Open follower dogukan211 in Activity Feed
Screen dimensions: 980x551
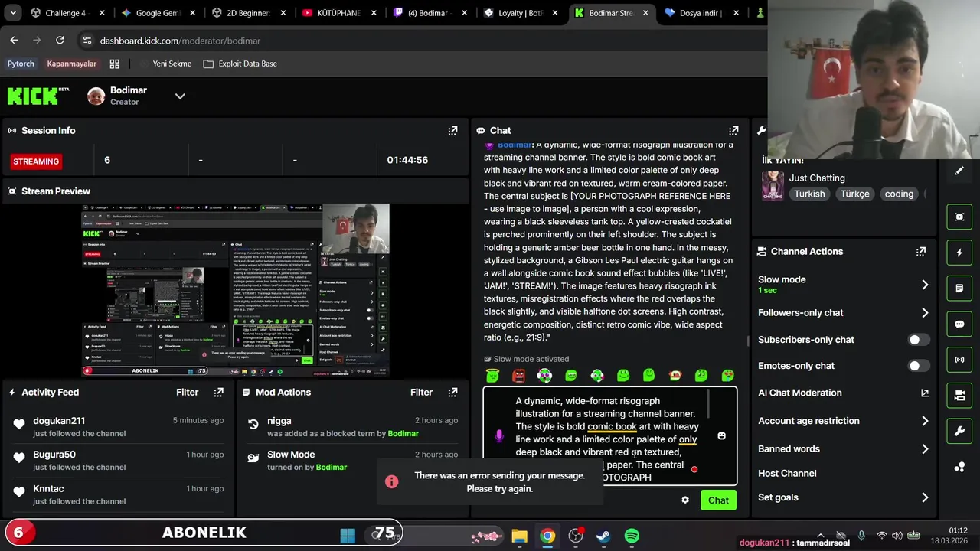59,421
